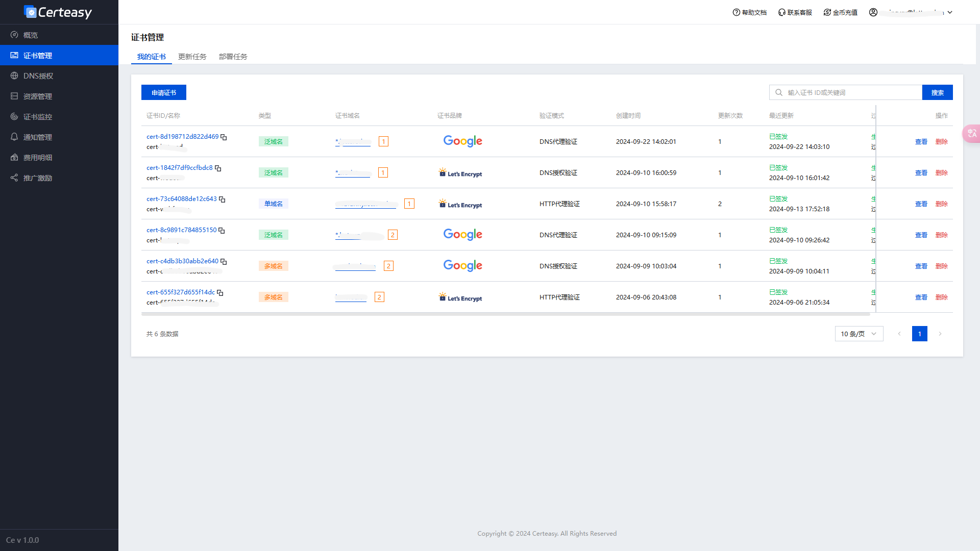The image size is (980, 551).
Task: Click the 推广激励 share icon
Action: coord(14,178)
